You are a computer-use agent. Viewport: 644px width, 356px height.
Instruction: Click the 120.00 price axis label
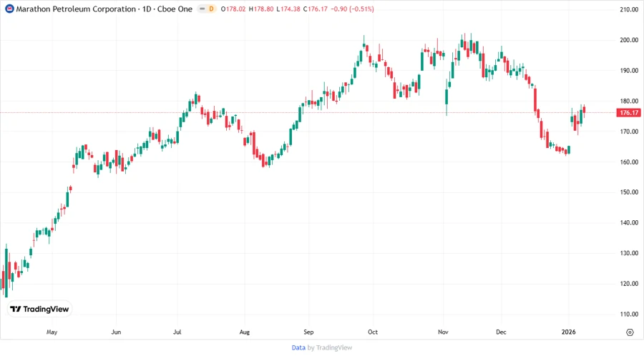629,284
